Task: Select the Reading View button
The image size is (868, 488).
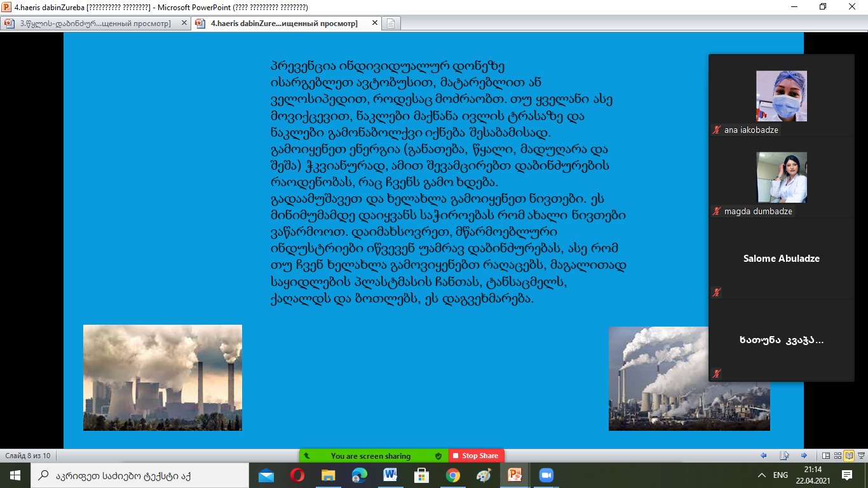Action: point(849,456)
